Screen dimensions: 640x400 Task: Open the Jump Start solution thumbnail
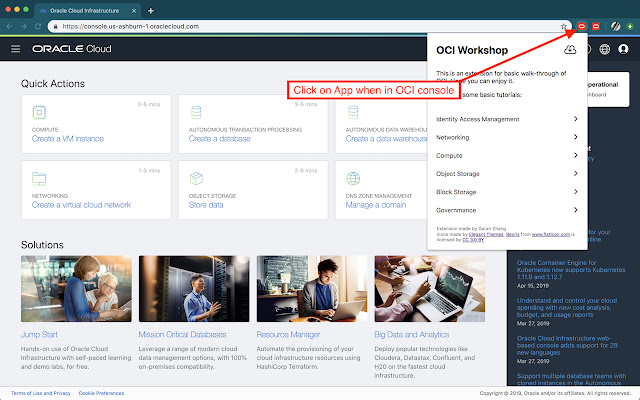76,290
